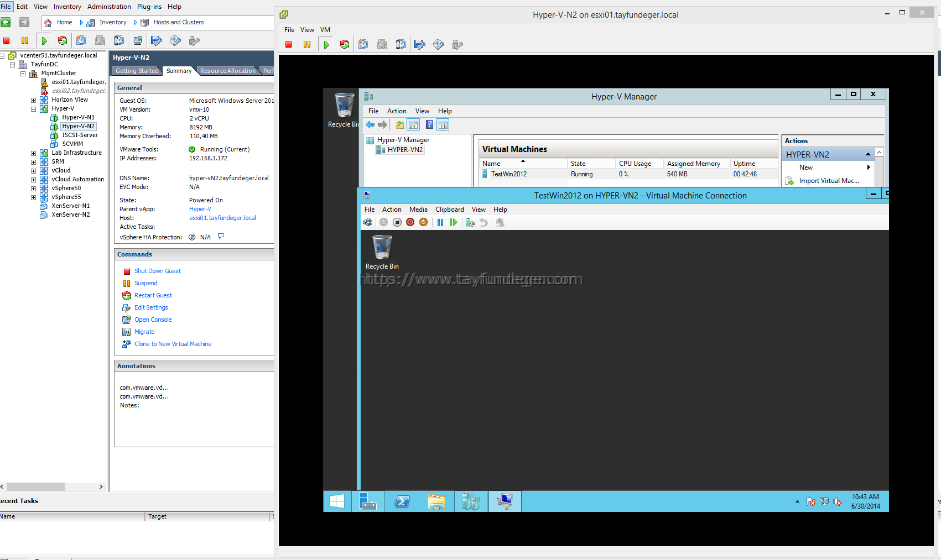The height and width of the screenshot is (560, 941).
Task: Click Open Console command
Action: (153, 320)
